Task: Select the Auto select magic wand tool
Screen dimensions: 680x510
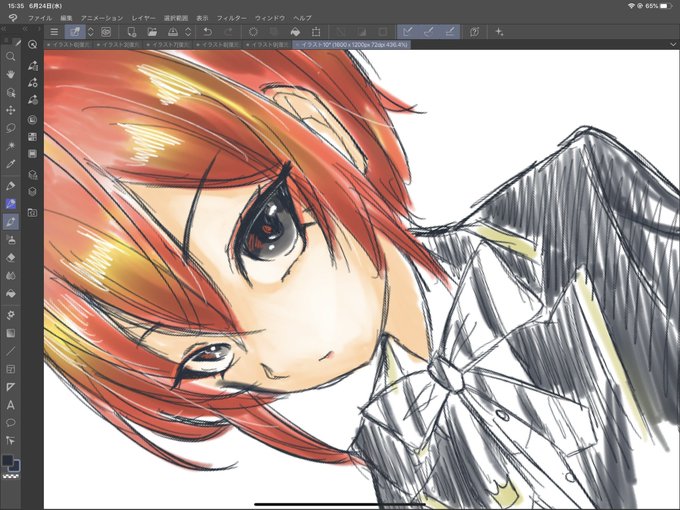Action: click(10, 146)
